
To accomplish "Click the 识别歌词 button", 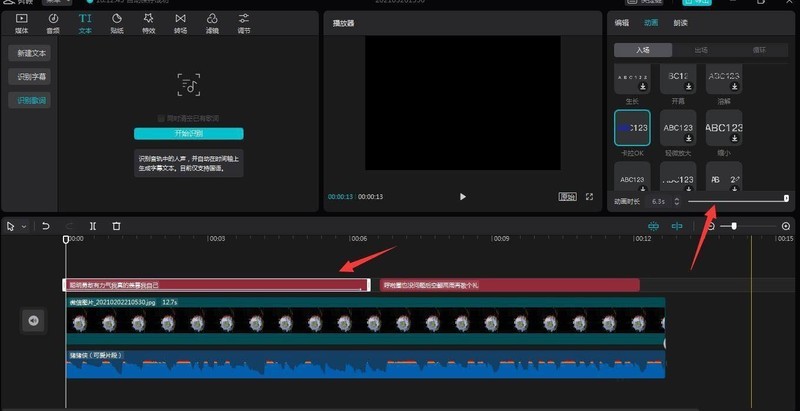I will (x=30, y=100).
